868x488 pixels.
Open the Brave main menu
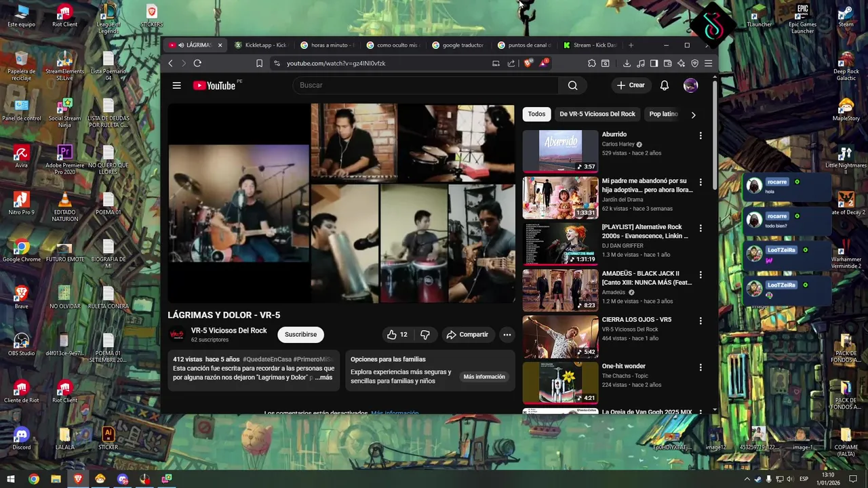pos(708,63)
